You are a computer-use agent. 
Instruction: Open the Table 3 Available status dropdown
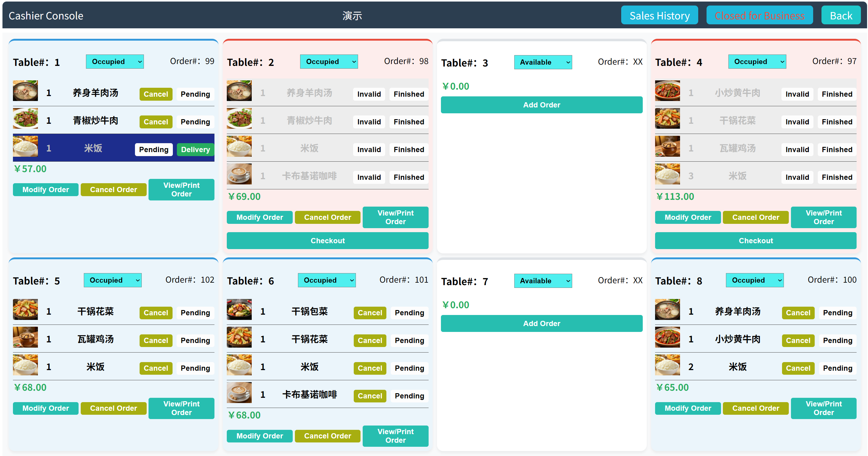coord(543,62)
